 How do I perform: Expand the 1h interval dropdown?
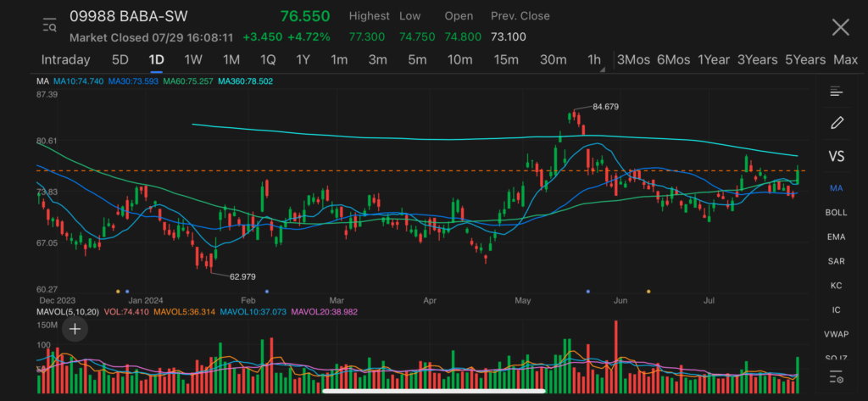coord(595,60)
